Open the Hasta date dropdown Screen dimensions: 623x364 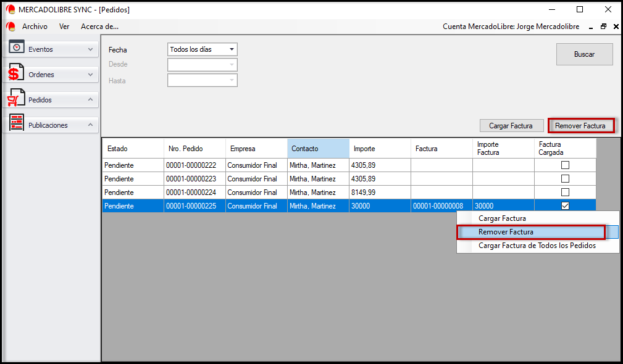coord(232,80)
